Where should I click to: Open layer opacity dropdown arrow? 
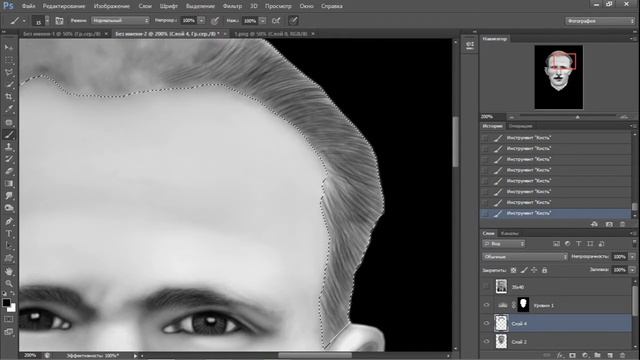click(x=632, y=257)
